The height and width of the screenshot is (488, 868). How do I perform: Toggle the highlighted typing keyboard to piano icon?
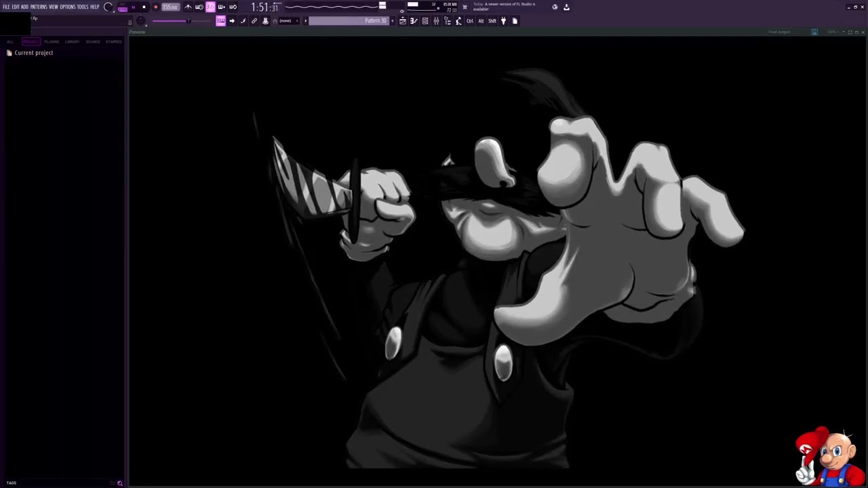coord(221,21)
